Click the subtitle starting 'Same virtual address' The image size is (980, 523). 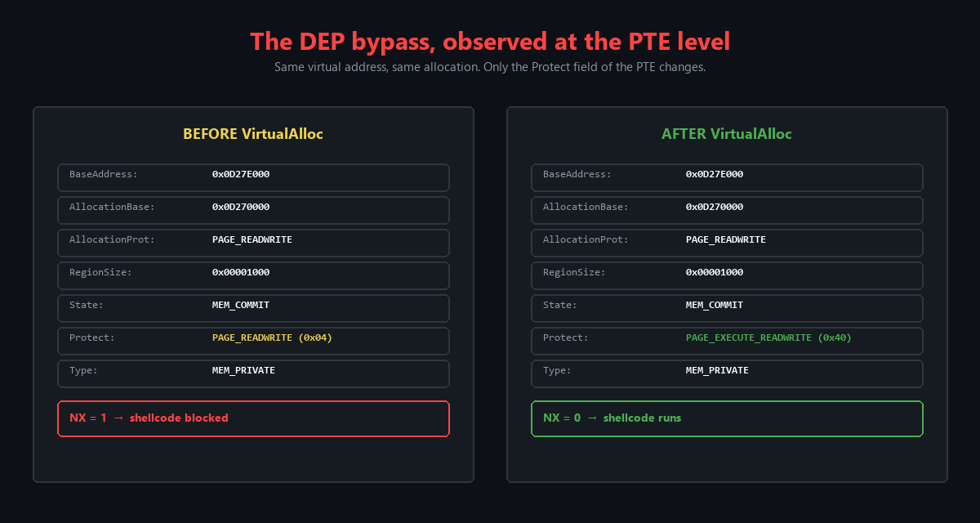tap(490, 67)
